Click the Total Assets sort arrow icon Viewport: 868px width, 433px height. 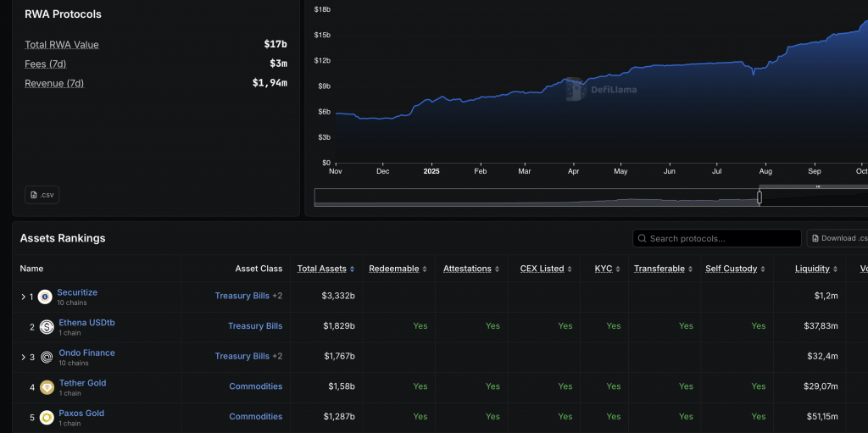pos(352,269)
